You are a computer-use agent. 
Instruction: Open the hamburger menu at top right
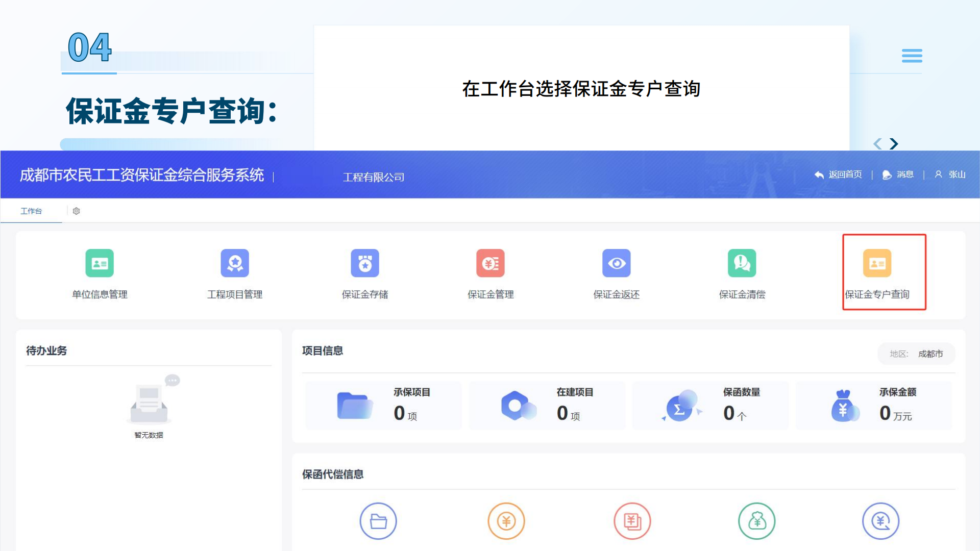(912, 56)
